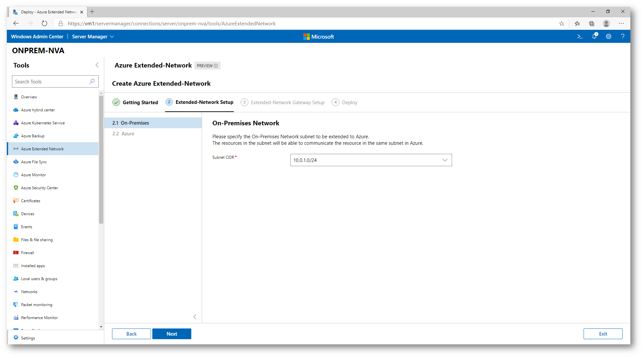Click the search magnifier in Search Tools
This screenshot has height=358, width=644.
(92, 81)
